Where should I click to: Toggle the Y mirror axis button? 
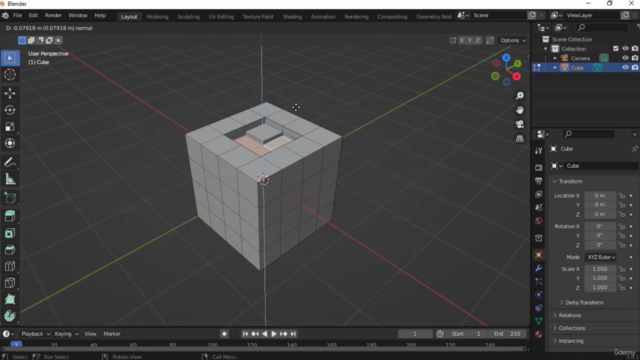pos(470,40)
